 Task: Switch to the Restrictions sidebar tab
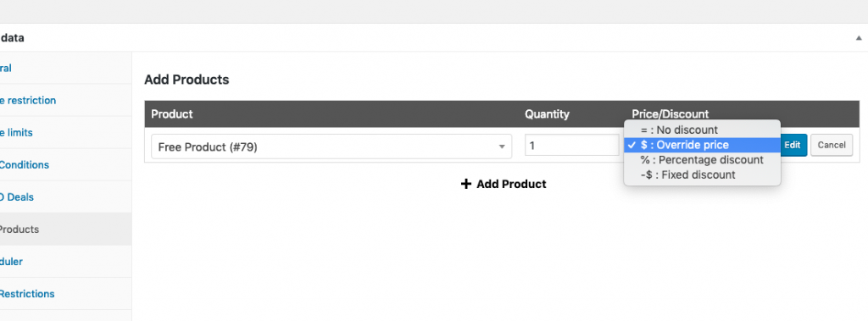click(27, 294)
